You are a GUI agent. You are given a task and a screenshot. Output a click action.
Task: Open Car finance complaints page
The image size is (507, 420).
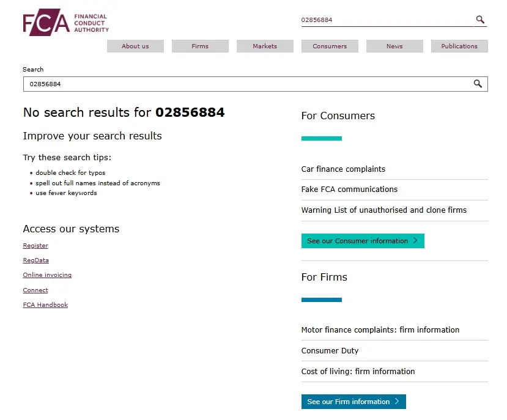click(343, 169)
